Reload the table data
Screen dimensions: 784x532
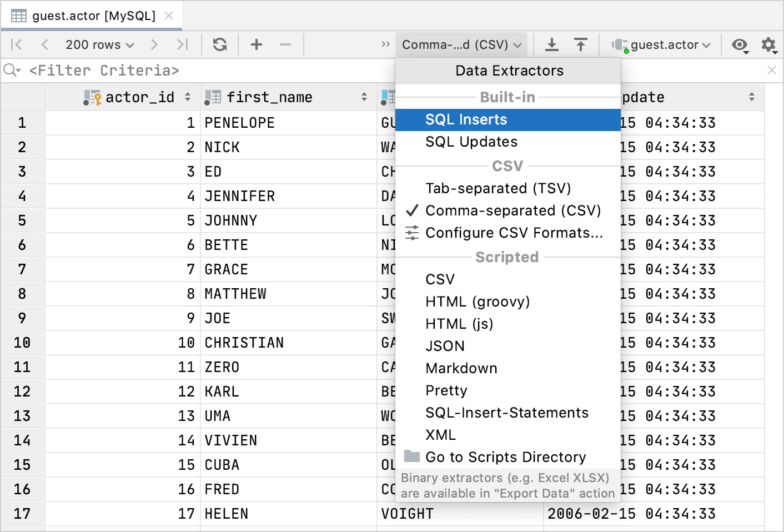(220, 44)
